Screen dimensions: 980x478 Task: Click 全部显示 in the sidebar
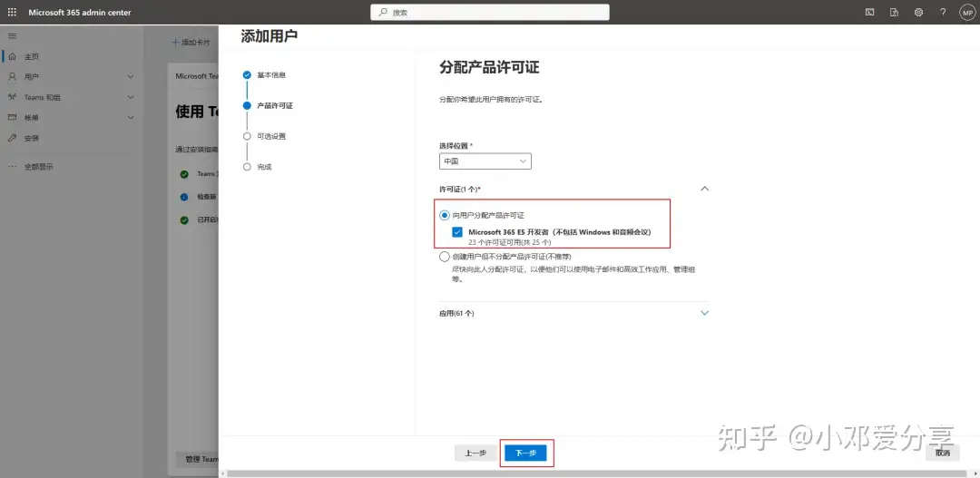click(39, 167)
